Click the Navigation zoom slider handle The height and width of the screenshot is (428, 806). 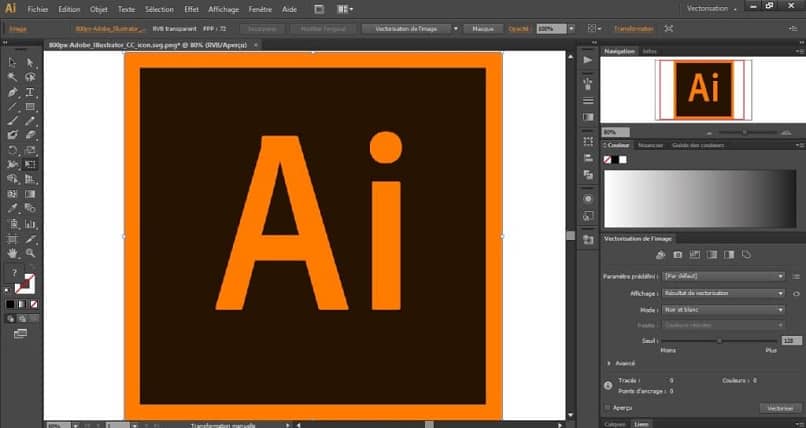(x=744, y=133)
